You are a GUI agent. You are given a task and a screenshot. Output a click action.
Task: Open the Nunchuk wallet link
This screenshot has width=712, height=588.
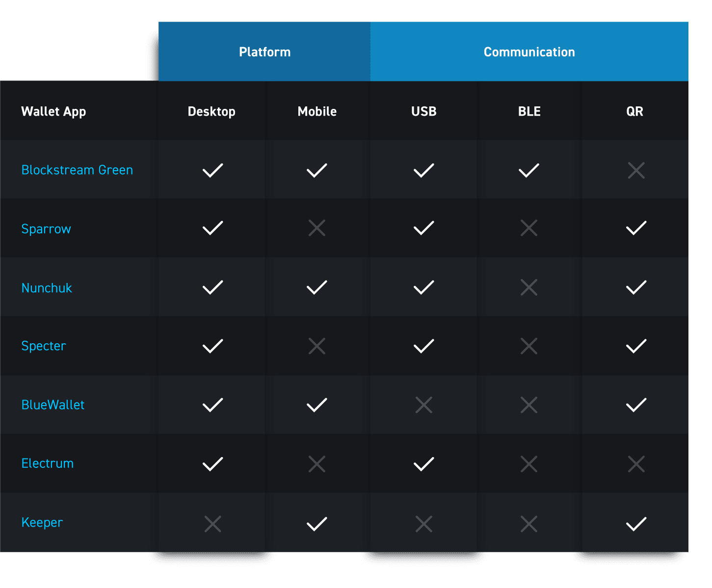point(47,288)
